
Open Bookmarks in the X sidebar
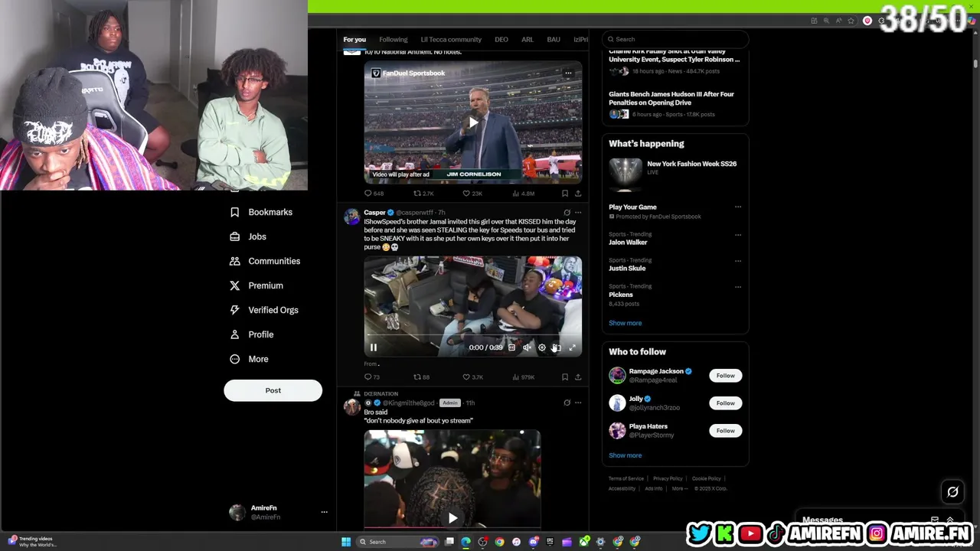(261, 212)
